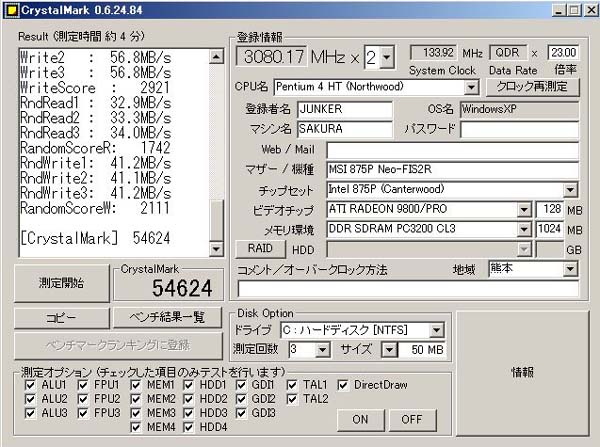Minimize the CrystalMark window
Viewport: 600px width, 447px height.
pyautogui.click(x=559, y=10)
